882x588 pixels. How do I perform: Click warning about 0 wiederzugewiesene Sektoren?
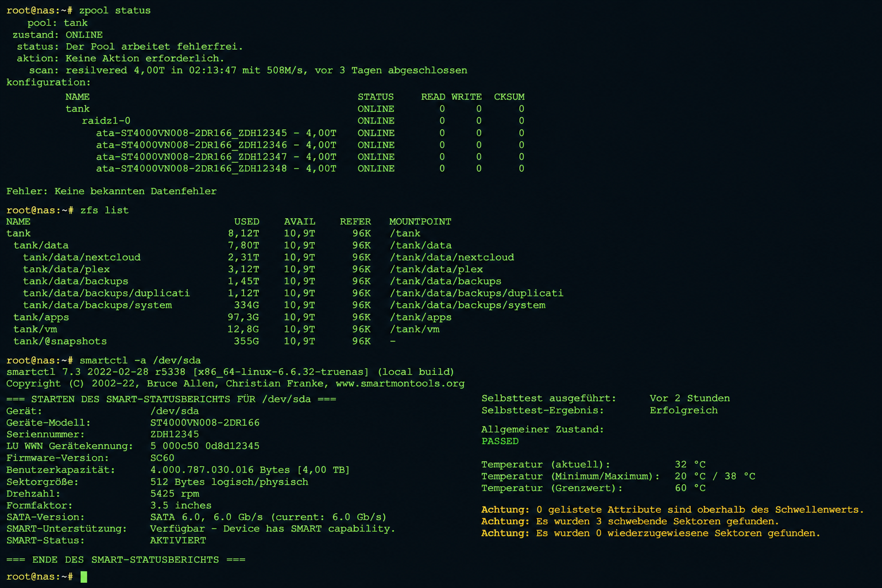click(x=651, y=533)
